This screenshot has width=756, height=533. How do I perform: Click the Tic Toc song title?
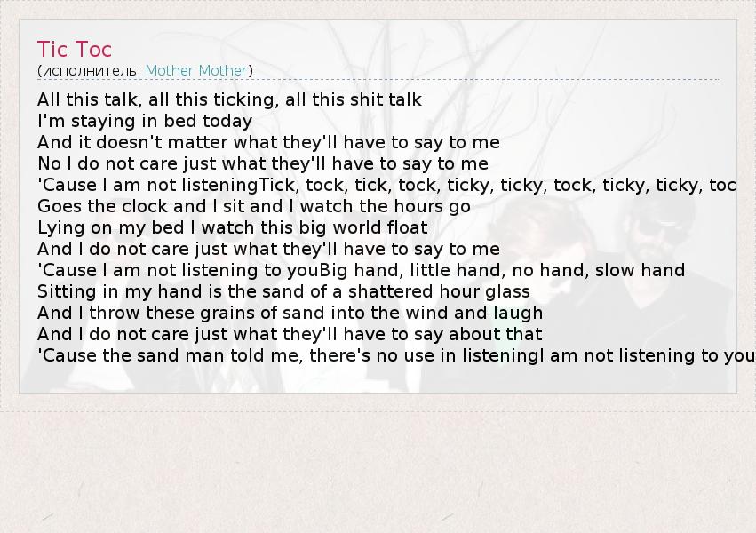(x=75, y=49)
